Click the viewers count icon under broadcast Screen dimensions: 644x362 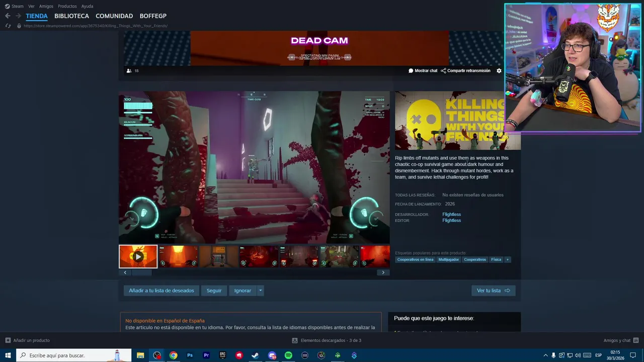(129, 71)
